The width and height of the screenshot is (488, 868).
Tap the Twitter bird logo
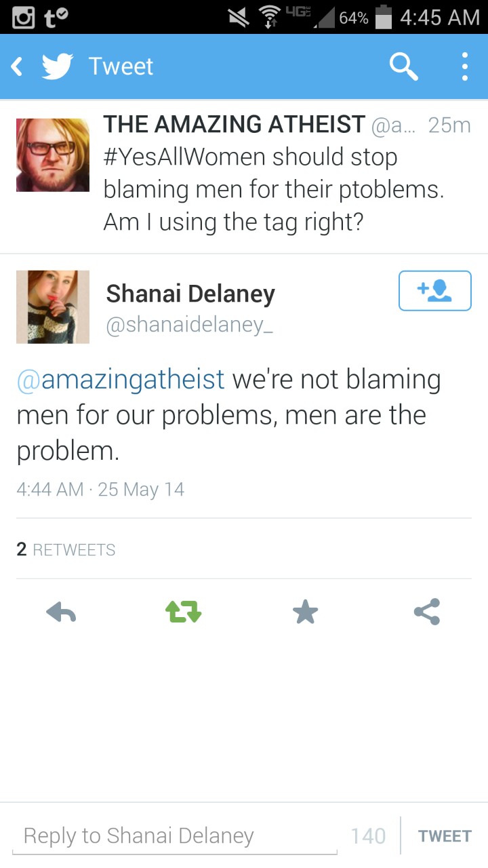tap(58, 66)
